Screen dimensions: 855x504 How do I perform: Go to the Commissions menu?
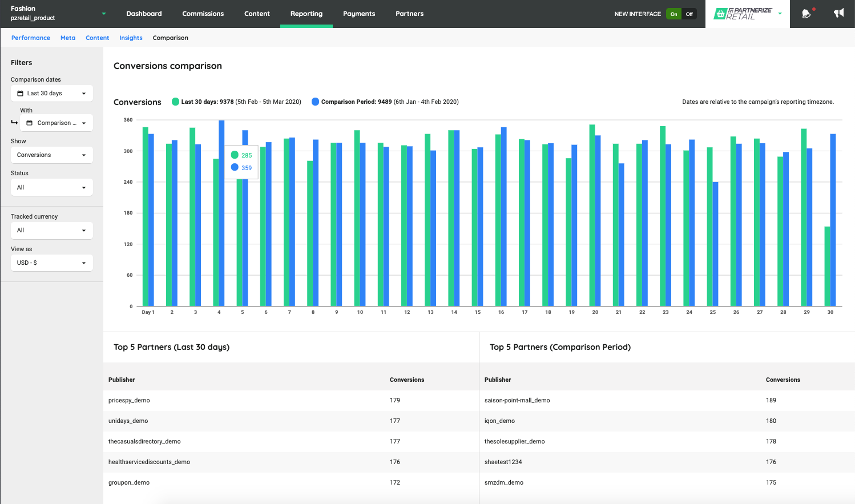pyautogui.click(x=203, y=14)
